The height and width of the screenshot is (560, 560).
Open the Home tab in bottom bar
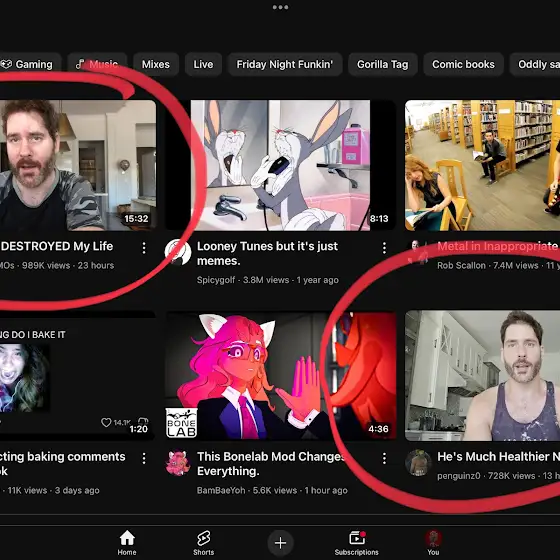coord(127,542)
